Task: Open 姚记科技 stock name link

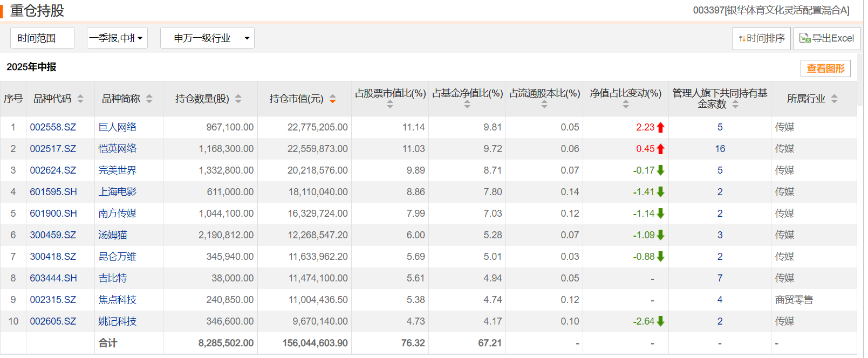Action: click(118, 321)
